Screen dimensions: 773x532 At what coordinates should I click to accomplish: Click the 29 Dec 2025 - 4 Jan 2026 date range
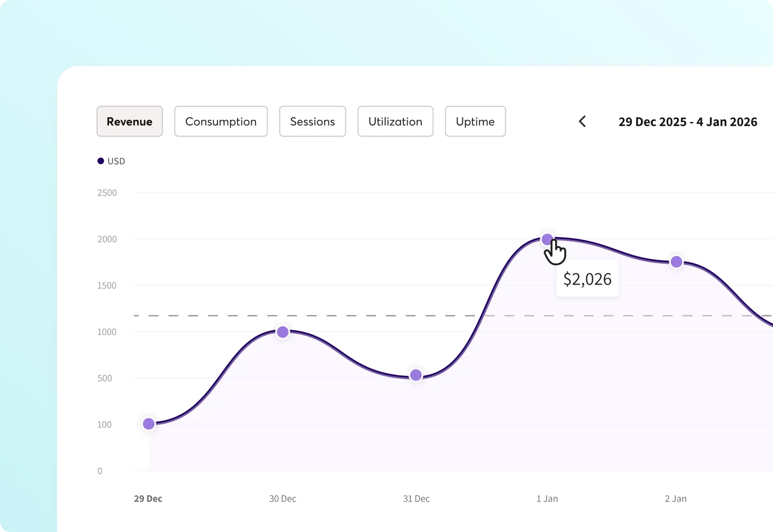point(687,122)
